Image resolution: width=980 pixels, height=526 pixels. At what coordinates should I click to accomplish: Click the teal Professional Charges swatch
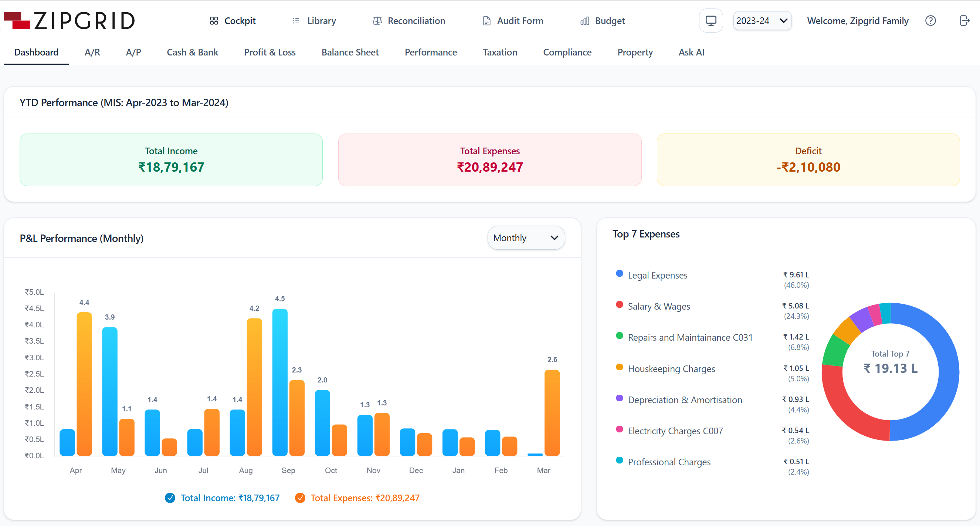619,461
